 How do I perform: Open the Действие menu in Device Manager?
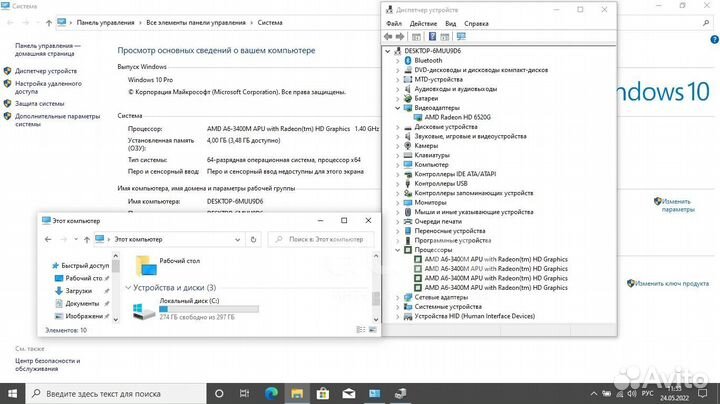423,23
